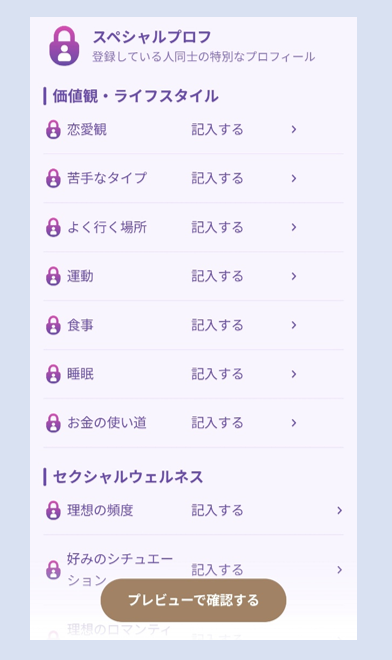This screenshot has height=660, width=392.
Task: Click the プレビューで確認する button
Action: [193, 600]
